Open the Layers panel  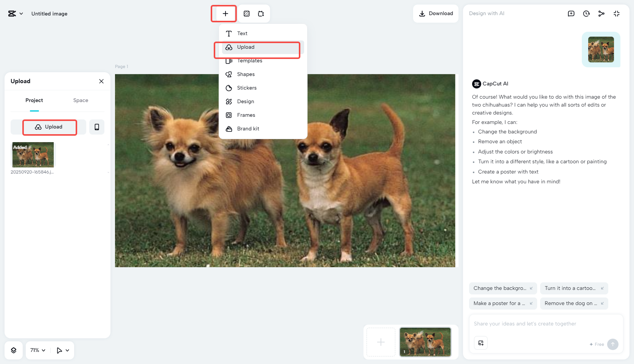click(14, 350)
